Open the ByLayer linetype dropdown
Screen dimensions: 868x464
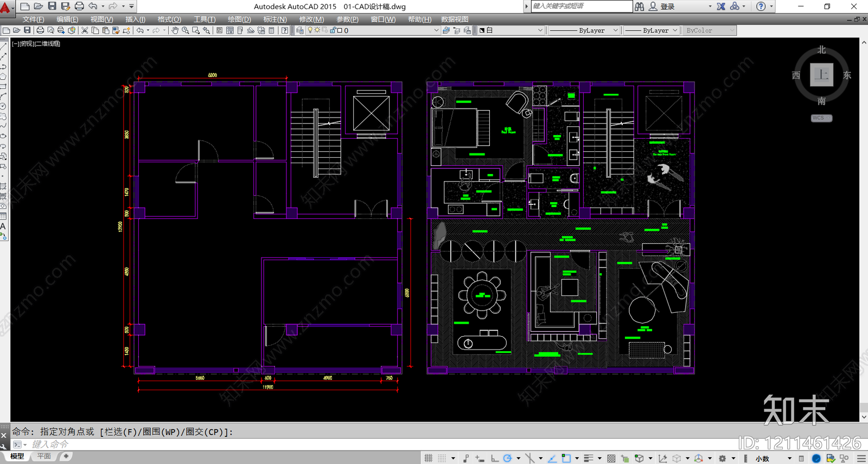click(584, 30)
